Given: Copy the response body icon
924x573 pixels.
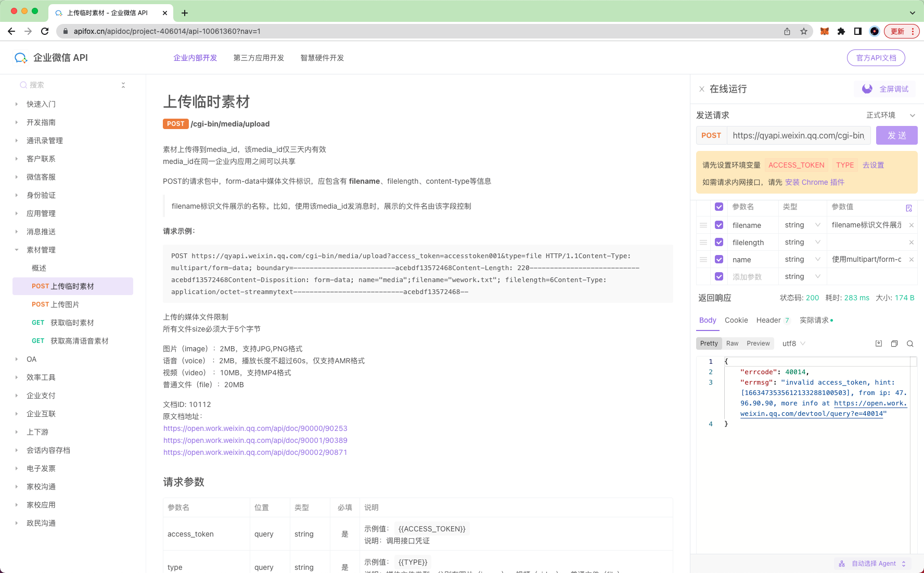Looking at the screenshot, I should (x=894, y=343).
